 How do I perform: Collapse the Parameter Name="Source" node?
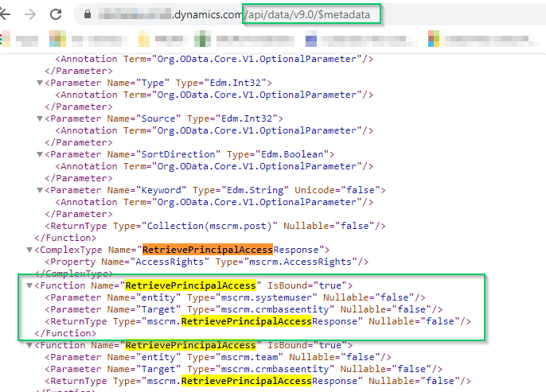pos(40,119)
